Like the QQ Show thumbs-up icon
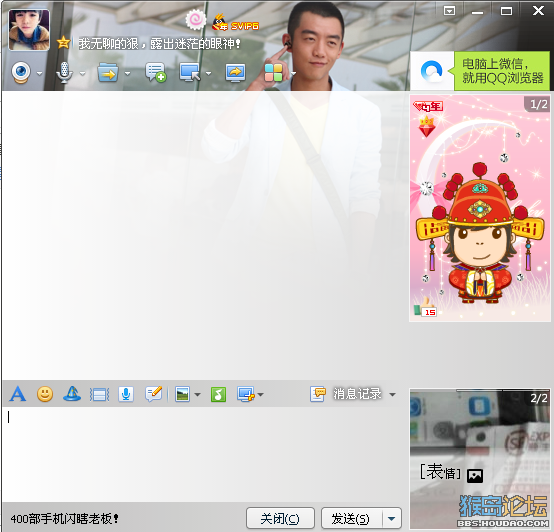Viewport: 554px width, 532px height. point(425,307)
